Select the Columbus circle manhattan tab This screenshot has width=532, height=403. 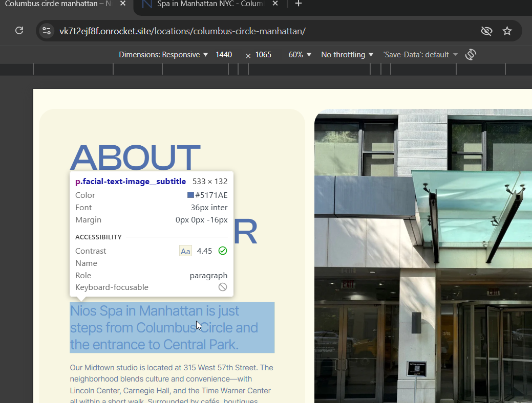click(x=56, y=4)
